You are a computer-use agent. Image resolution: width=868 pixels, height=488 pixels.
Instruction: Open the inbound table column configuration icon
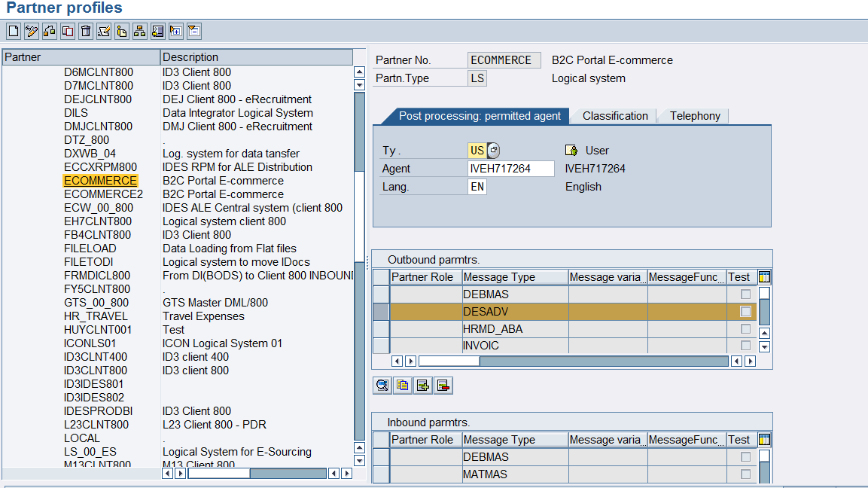tap(764, 440)
